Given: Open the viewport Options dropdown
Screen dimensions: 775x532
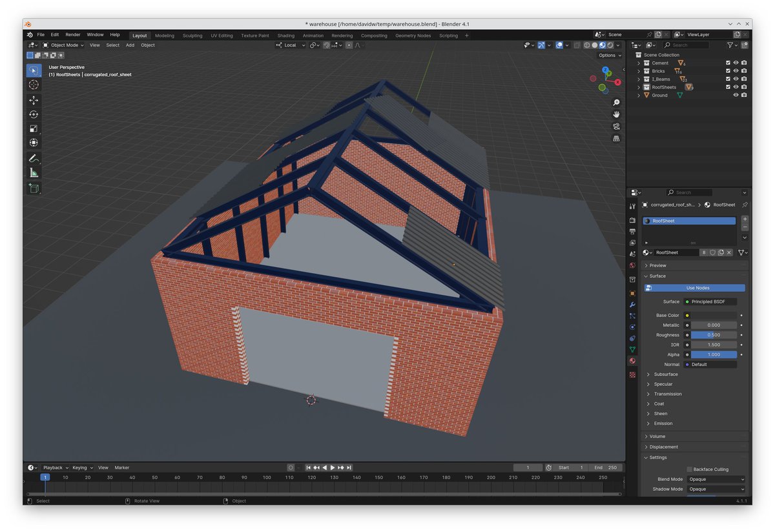Looking at the screenshot, I should coord(610,56).
